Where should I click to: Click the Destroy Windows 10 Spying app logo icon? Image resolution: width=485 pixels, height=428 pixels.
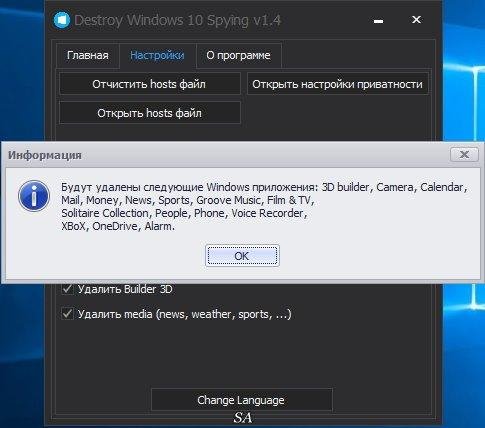pos(61,20)
